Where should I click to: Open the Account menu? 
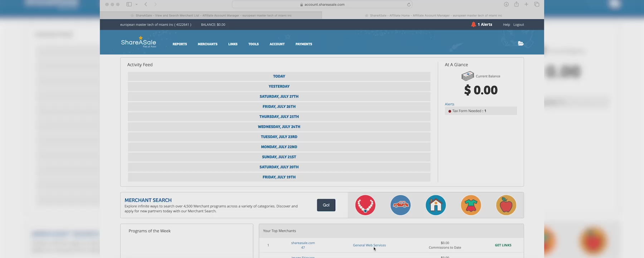click(277, 44)
